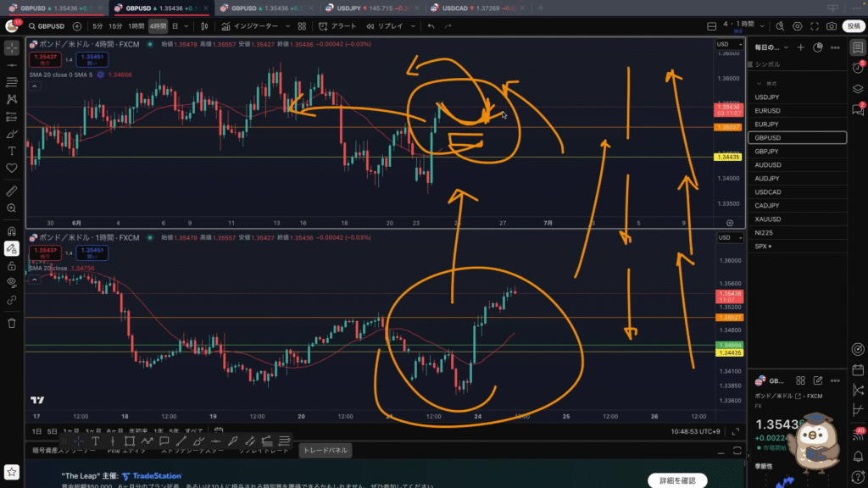Click the trash icon to remove drawings
868x488 pixels.
[x=12, y=323]
